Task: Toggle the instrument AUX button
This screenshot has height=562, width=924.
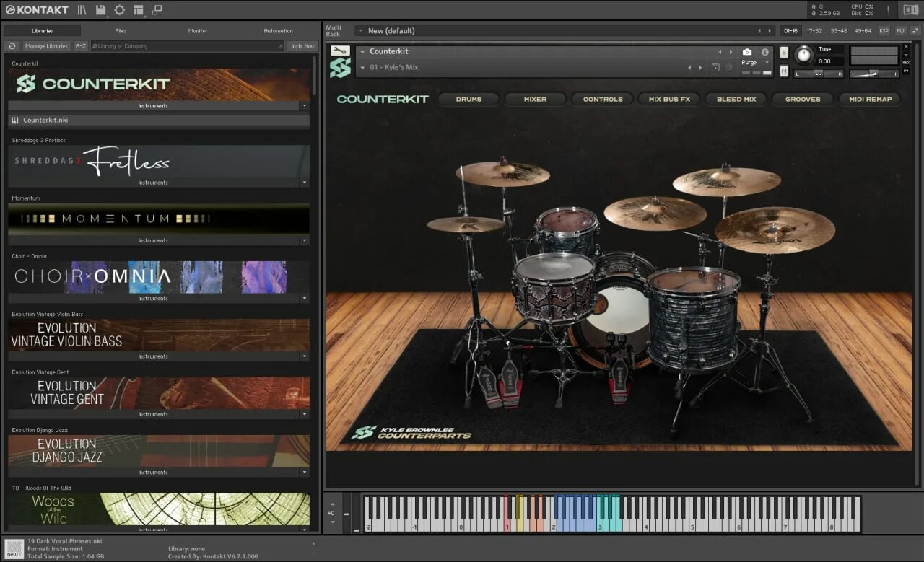Action: [x=907, y=63]
